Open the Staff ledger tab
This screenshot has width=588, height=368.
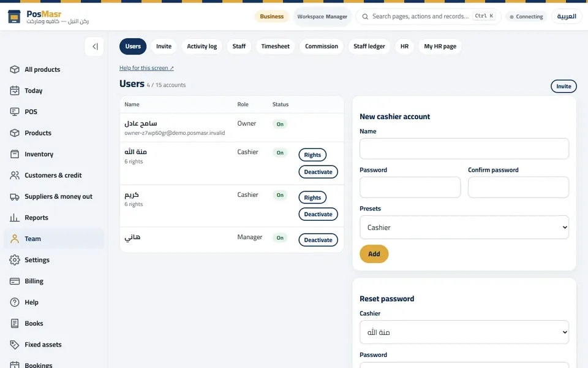click(369, 46)
